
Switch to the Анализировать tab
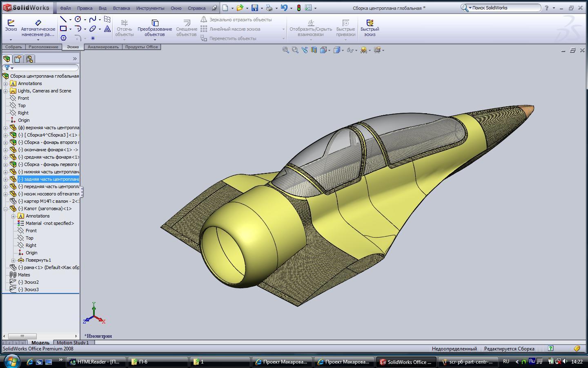(x=103, y=47)
